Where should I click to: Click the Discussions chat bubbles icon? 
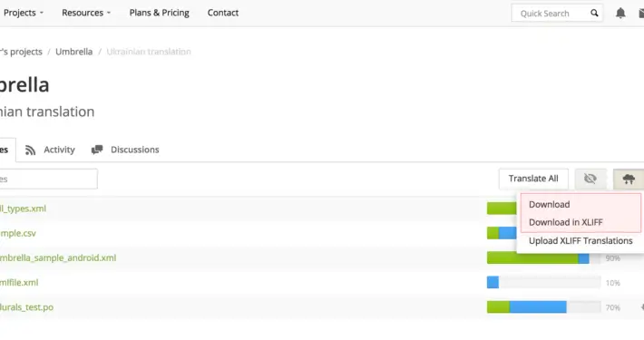97,150
